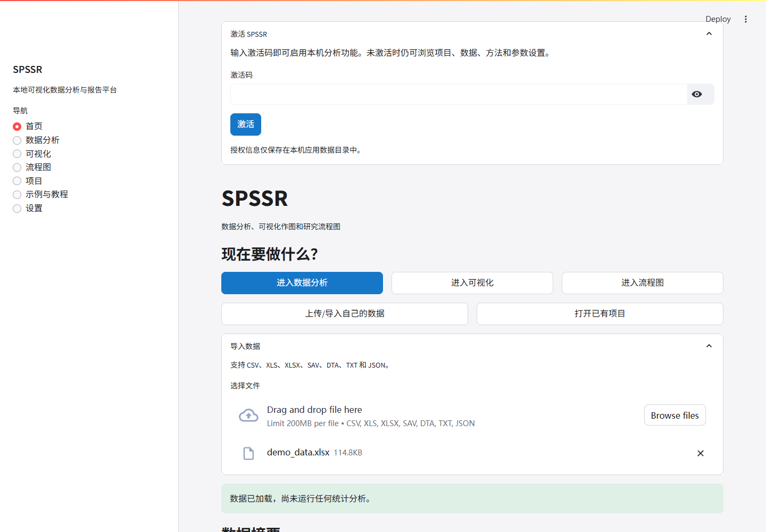Click the 进入流程图 button
The image size is (766, 532).
click(643, 283)
